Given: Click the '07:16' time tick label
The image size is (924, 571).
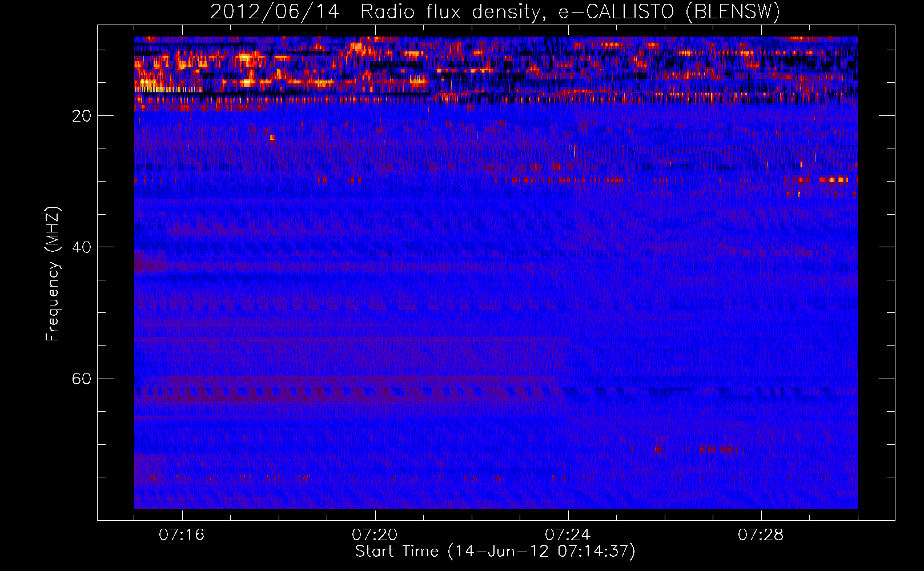Looking at the screenshot, I should [x=182, y=535].
